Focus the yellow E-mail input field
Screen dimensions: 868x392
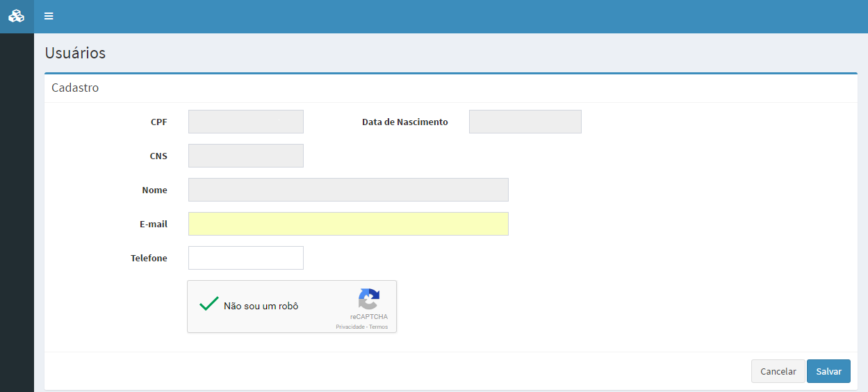(x=348, y=224)
